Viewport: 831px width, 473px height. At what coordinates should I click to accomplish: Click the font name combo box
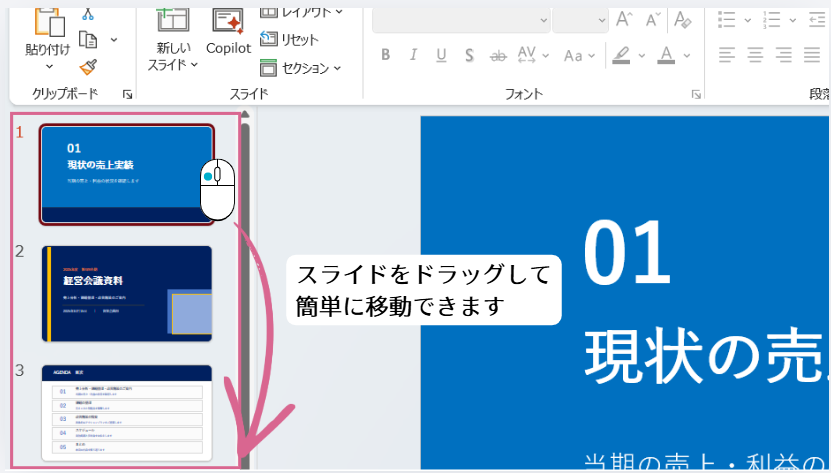[x=461, y=20]
